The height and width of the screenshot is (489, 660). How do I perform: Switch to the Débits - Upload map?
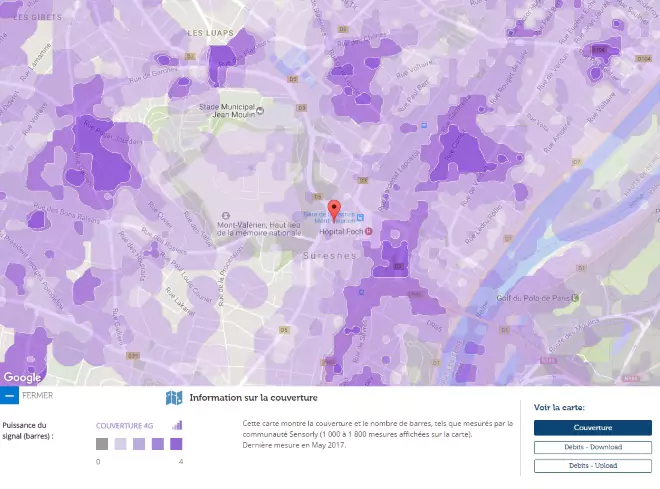pyautogui.click(x=592, y=466)
